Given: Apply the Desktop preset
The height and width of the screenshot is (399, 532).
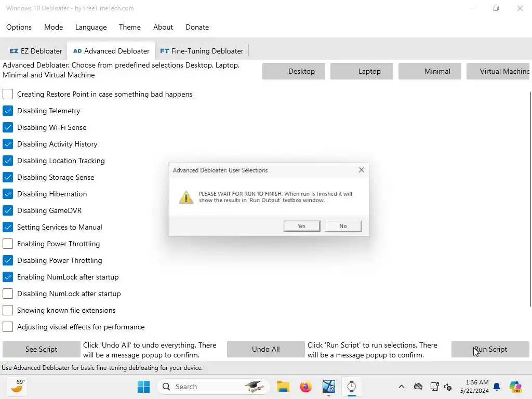Looking at the screenshot, I should (294, 71).
